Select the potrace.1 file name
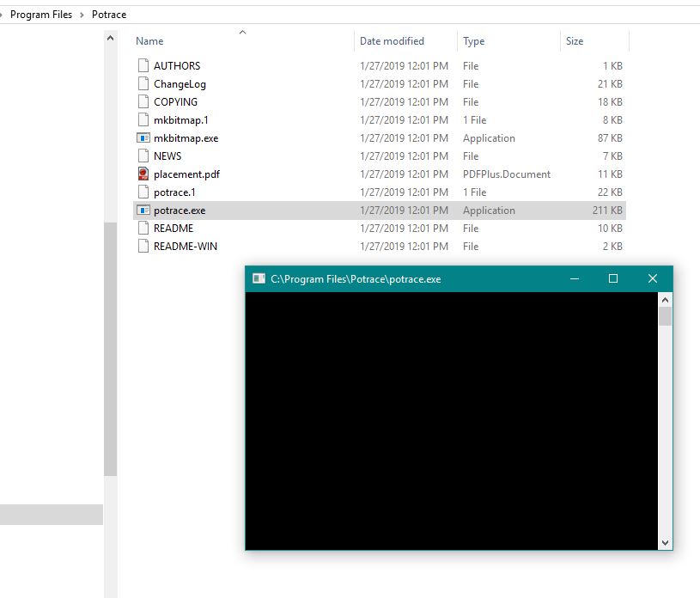 pyautogui.click(x=174, y=192)
